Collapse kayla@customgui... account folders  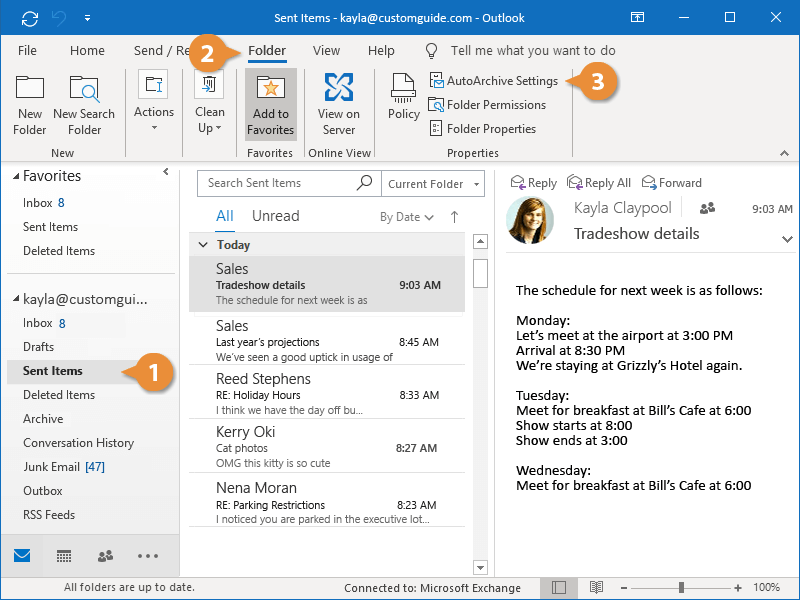pos(16,299)
